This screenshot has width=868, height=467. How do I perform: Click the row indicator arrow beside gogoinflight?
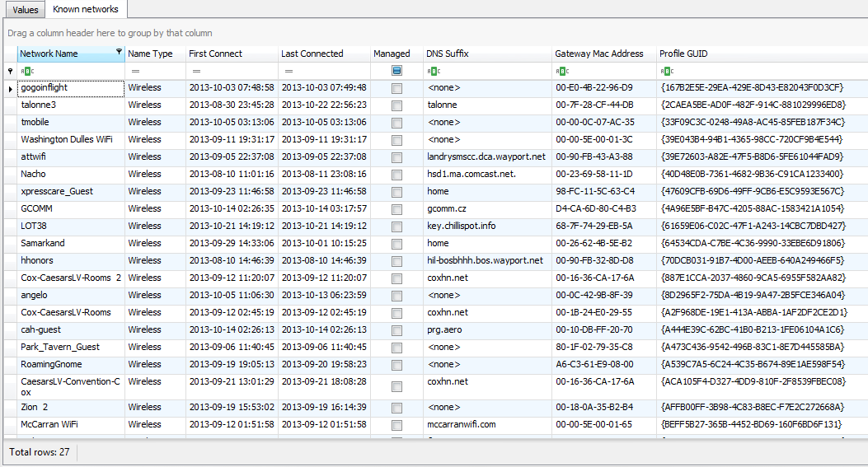click(x=11, y=88)
